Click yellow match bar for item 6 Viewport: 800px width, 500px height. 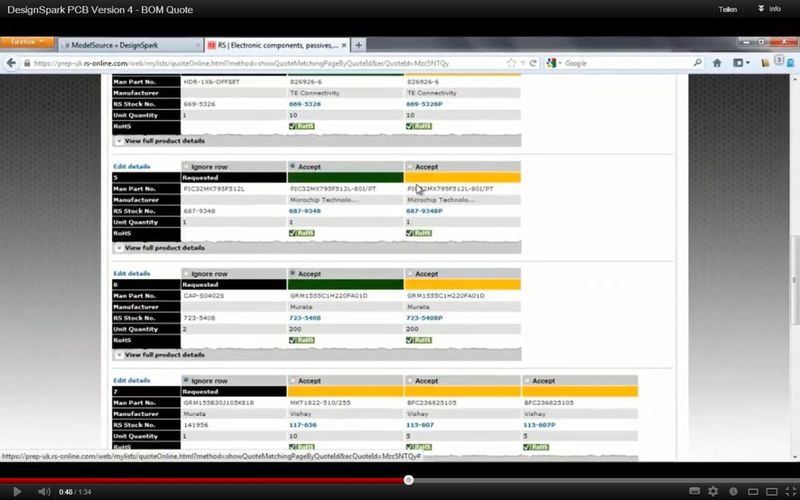coord(463,285)
